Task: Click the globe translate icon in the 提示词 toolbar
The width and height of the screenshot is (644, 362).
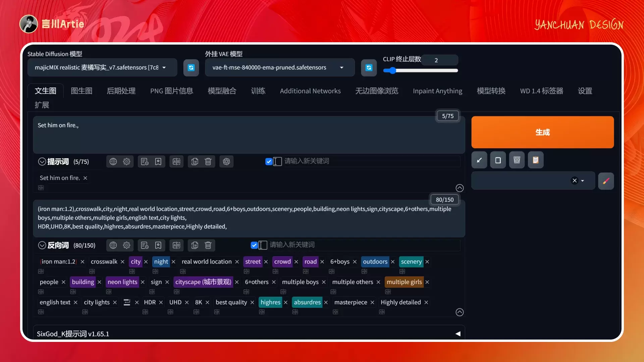Action: (x=113, y=162)
